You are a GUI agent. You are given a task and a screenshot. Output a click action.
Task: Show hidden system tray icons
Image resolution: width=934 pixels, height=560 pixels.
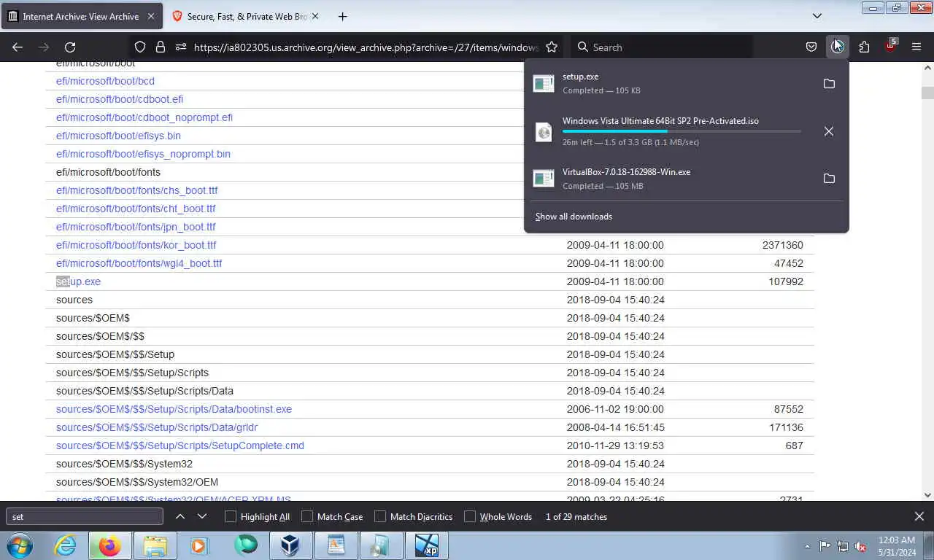click(807, 546)
